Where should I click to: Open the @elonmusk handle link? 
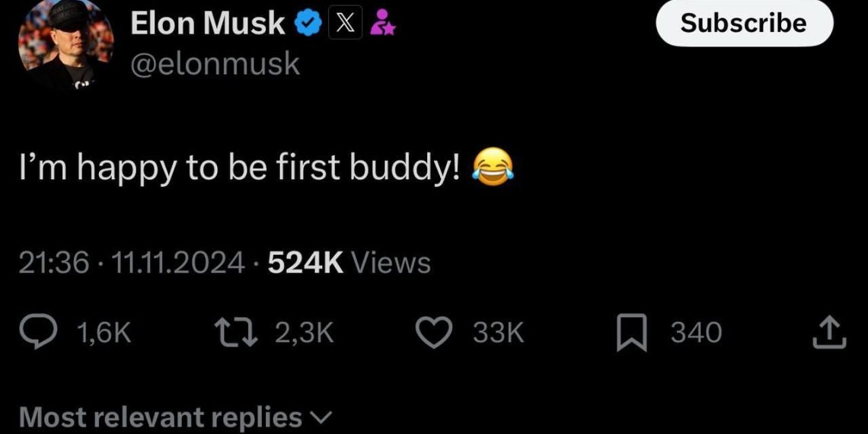215,64
